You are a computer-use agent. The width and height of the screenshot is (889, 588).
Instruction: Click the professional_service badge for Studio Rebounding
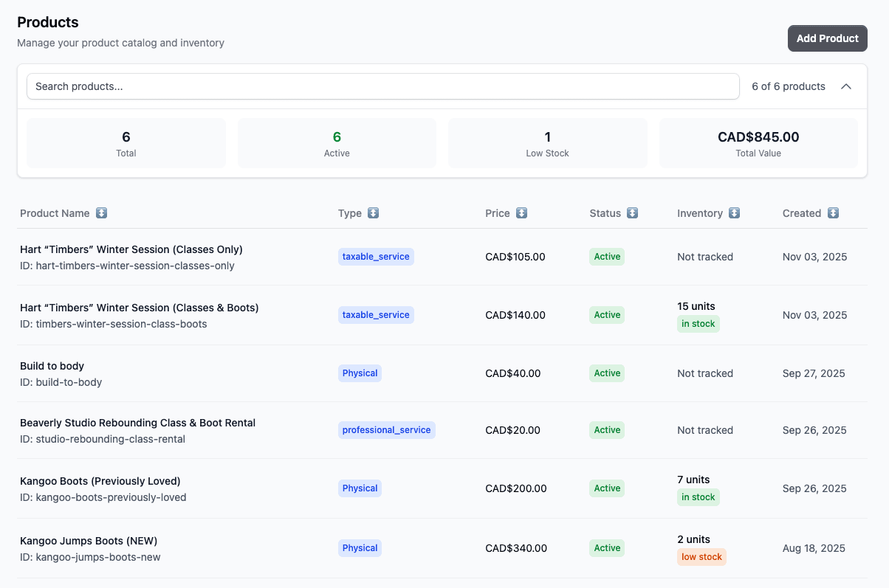(x=386, y=429)
